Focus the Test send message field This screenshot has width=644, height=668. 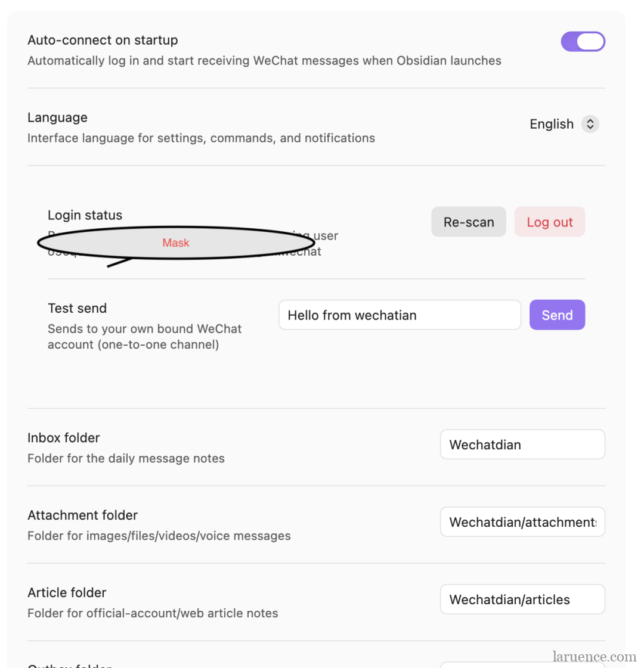(x=400, y=315)
